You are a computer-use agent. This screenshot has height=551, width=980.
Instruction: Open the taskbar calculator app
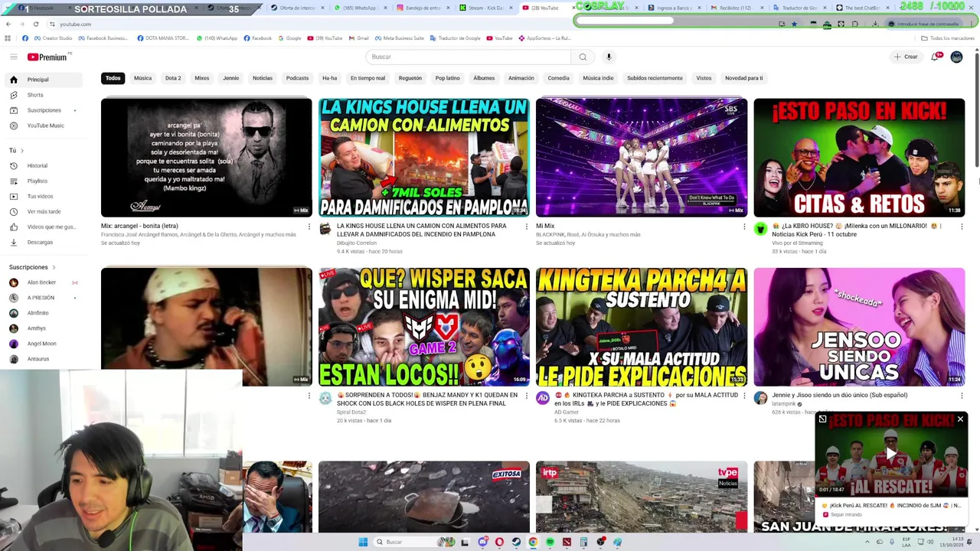[583, 542]
